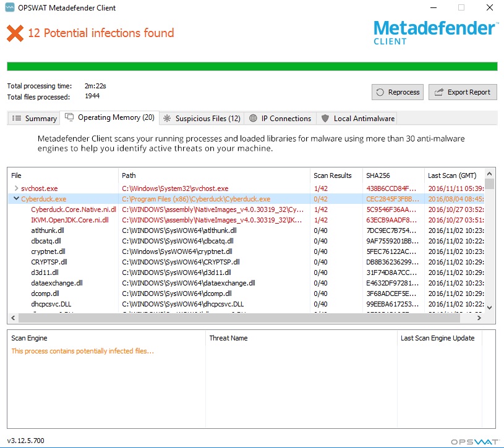Screen dimensions: 504x448
Task: Select the clbcatq.dll row
Action: (246, 241)
